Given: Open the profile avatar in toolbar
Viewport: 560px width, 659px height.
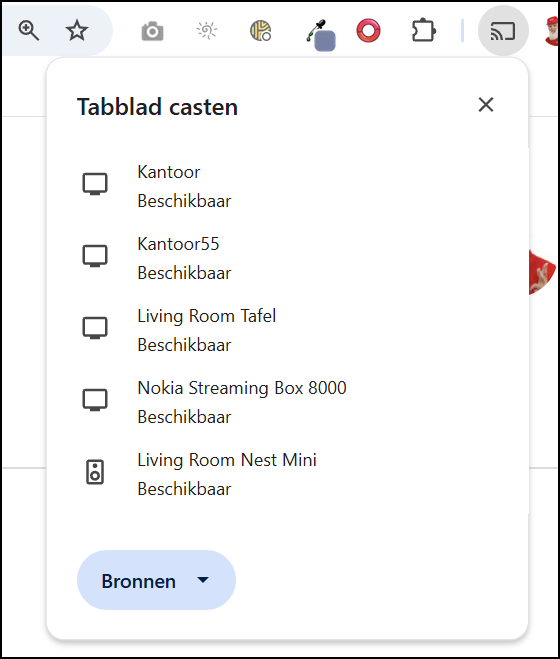Looking at the screenshot, I should pos(552,30).
